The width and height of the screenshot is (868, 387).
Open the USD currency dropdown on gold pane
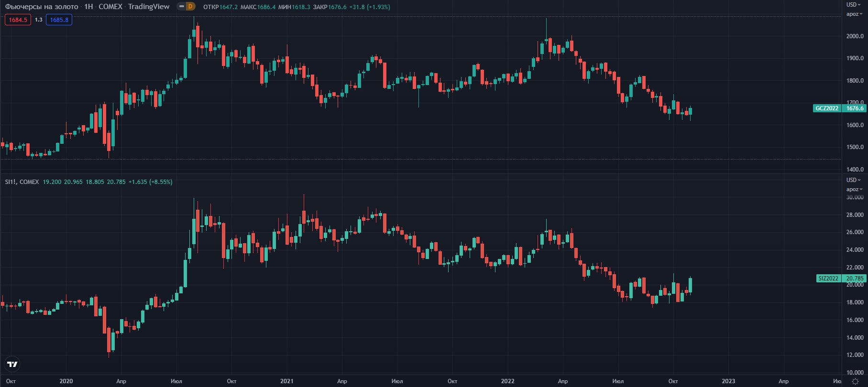click(x=854, y=5)
